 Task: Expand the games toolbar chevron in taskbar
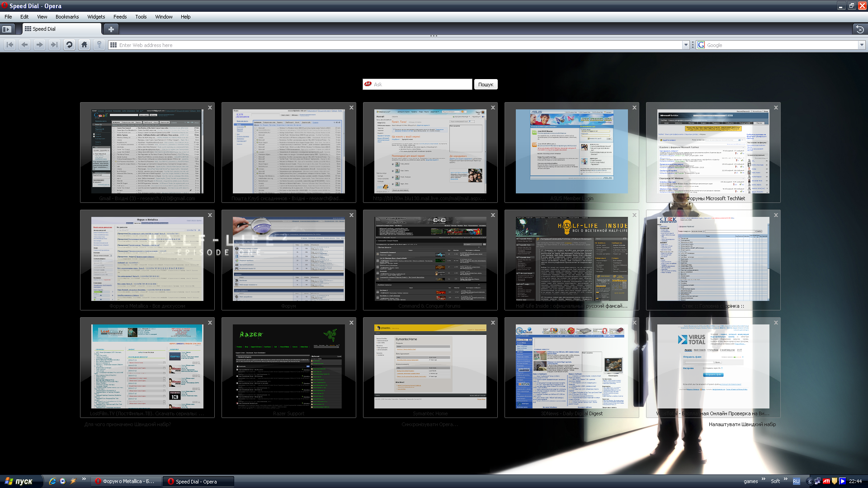coord(764,479)
